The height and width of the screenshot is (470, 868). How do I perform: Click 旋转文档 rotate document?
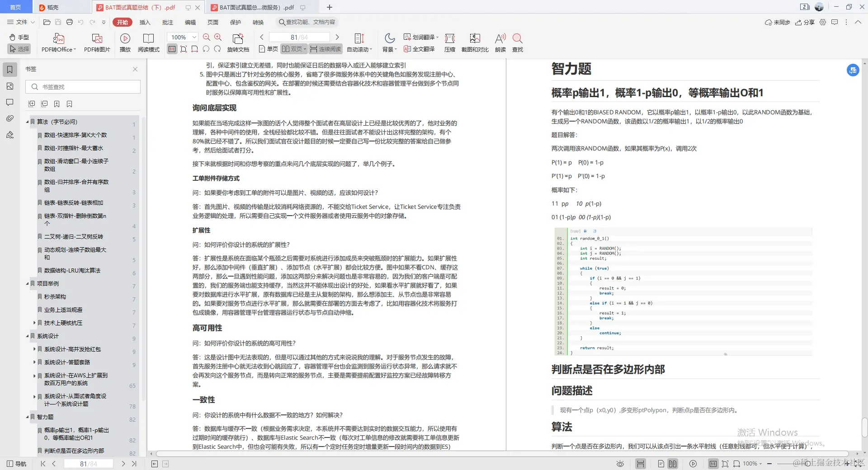click(x=238, y=43)
